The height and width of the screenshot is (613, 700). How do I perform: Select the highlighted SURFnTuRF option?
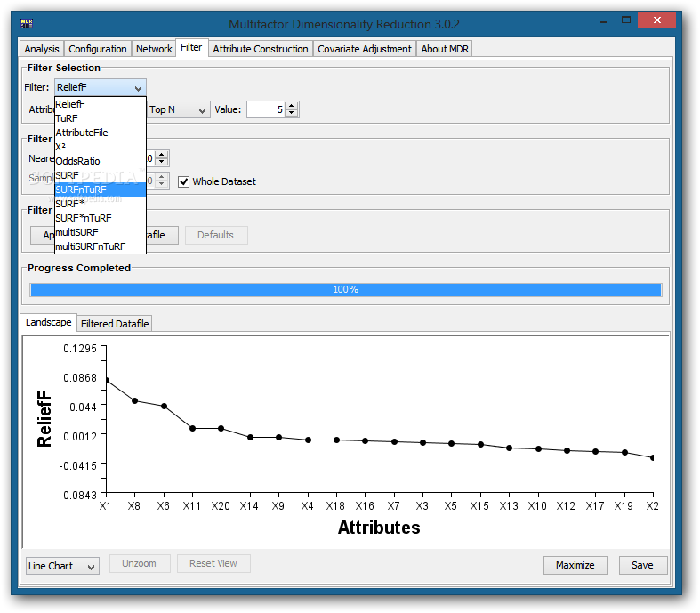[x=101, y=190]
